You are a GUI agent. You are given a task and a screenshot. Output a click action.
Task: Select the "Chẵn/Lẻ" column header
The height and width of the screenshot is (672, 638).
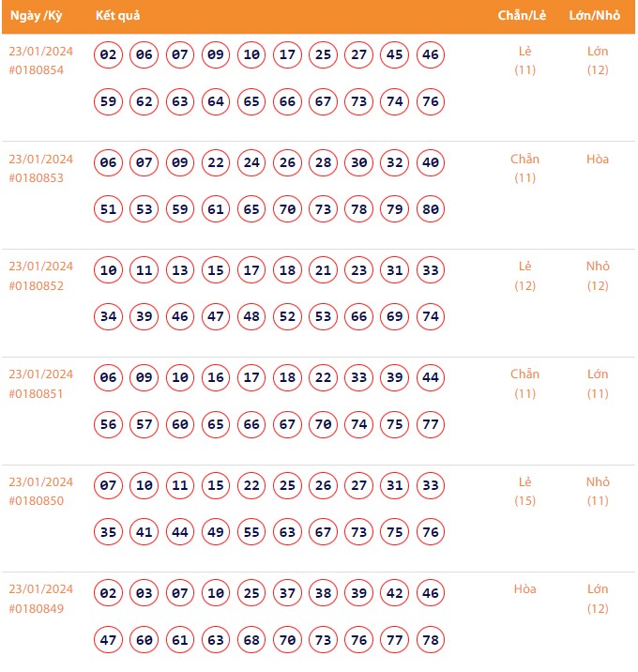click(523, 16)
